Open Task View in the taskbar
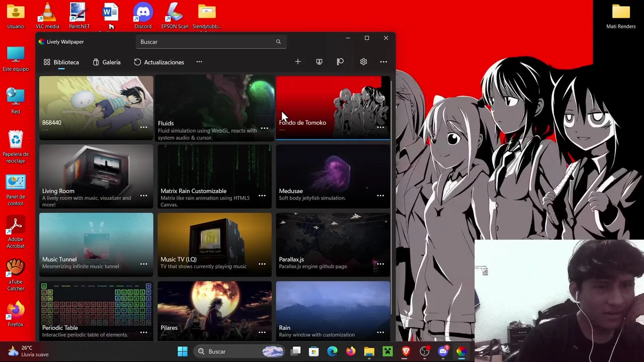The image size is (644, 362). (x=296, y=351)
